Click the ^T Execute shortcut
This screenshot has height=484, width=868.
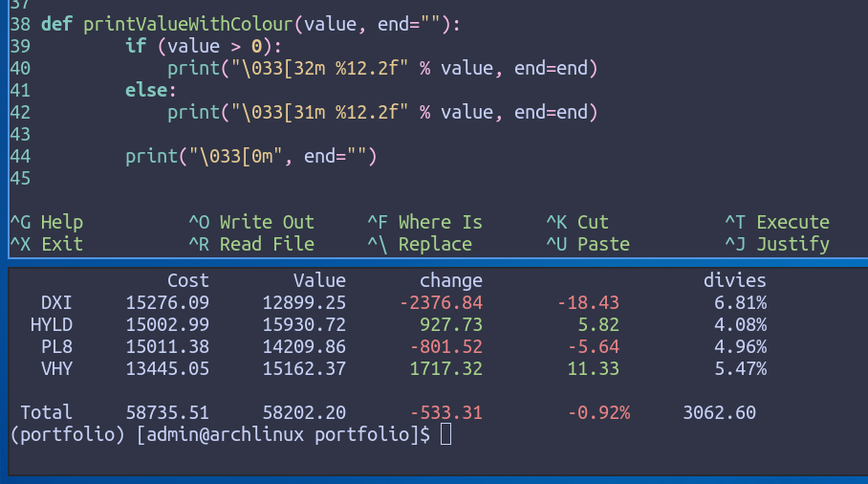pos(778,222)
